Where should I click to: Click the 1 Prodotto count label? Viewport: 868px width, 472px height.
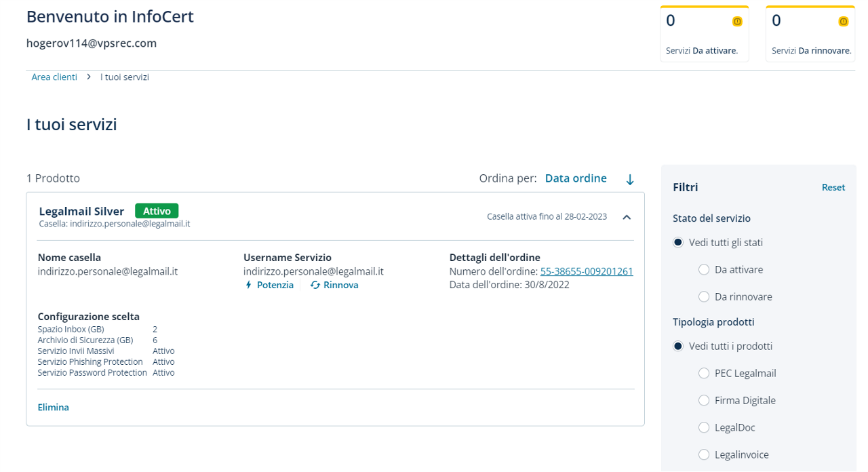pos(53,178)
